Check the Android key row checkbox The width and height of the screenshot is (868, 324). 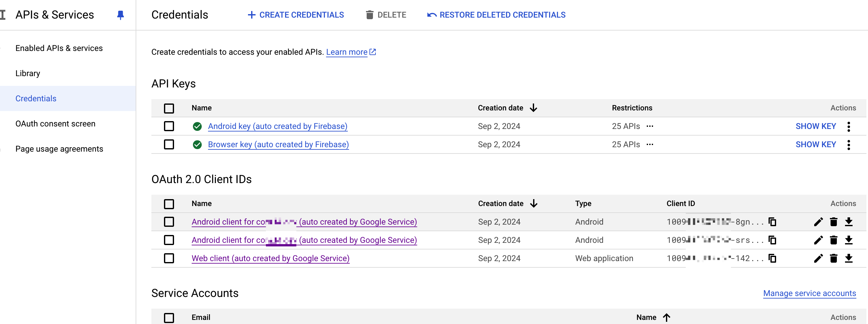[x=169, y=126]
